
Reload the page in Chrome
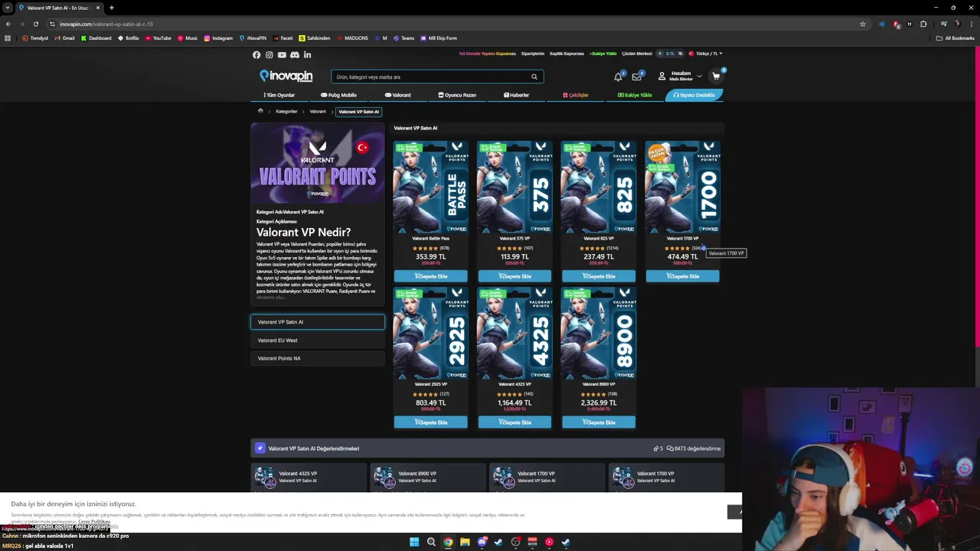point(35,24)
